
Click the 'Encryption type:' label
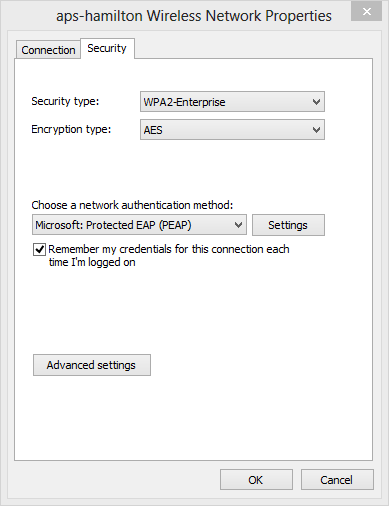point(71,129)
